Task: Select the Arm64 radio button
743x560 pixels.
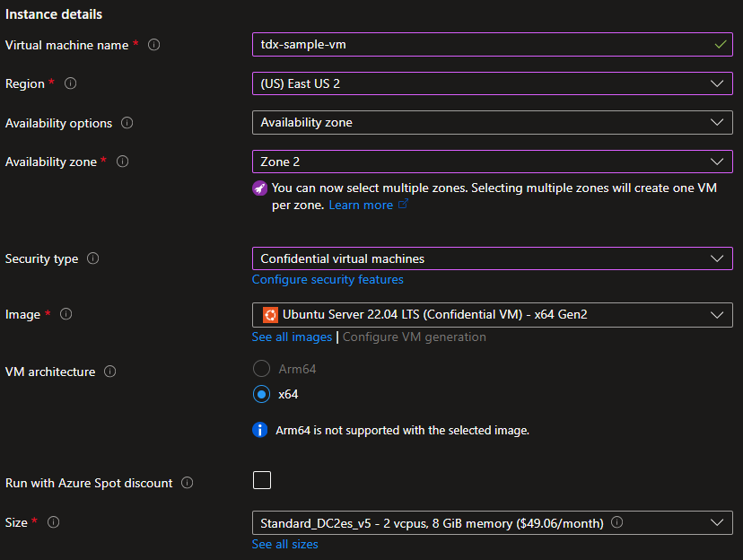Action: [x=262, y=369]
